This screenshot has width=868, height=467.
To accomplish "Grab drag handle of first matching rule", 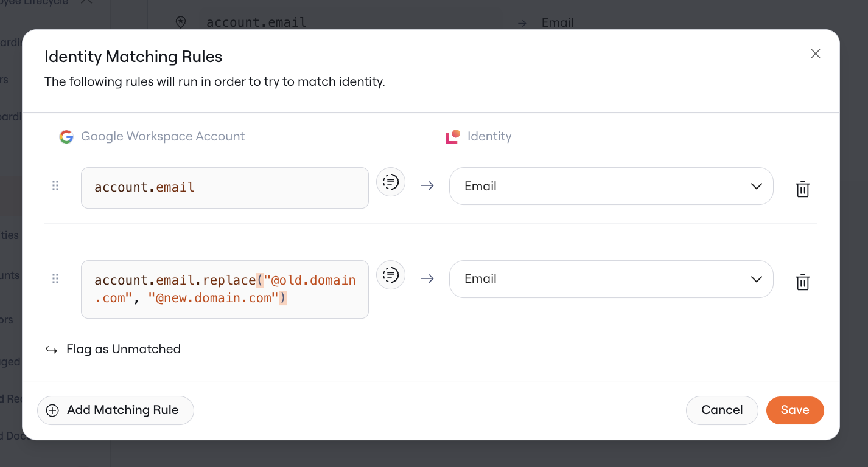I will pos(55,186).
